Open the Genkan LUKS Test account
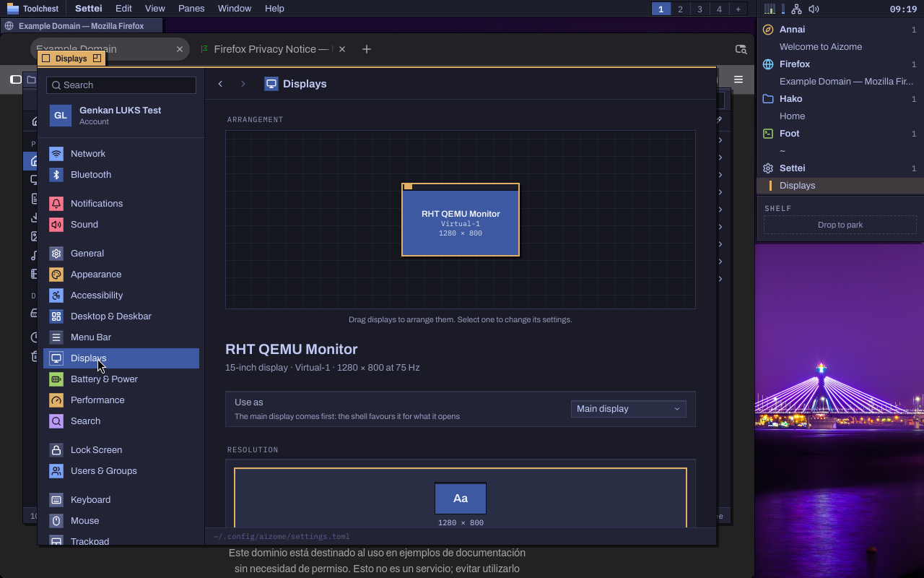 click(121, 116)
